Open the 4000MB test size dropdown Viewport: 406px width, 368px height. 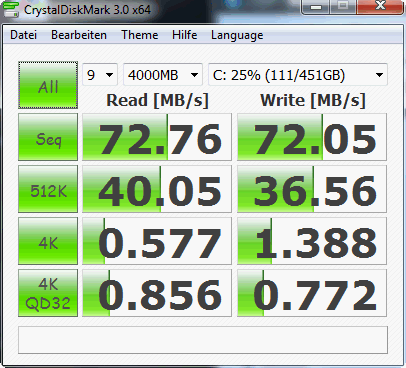click(x=163, y=75)
